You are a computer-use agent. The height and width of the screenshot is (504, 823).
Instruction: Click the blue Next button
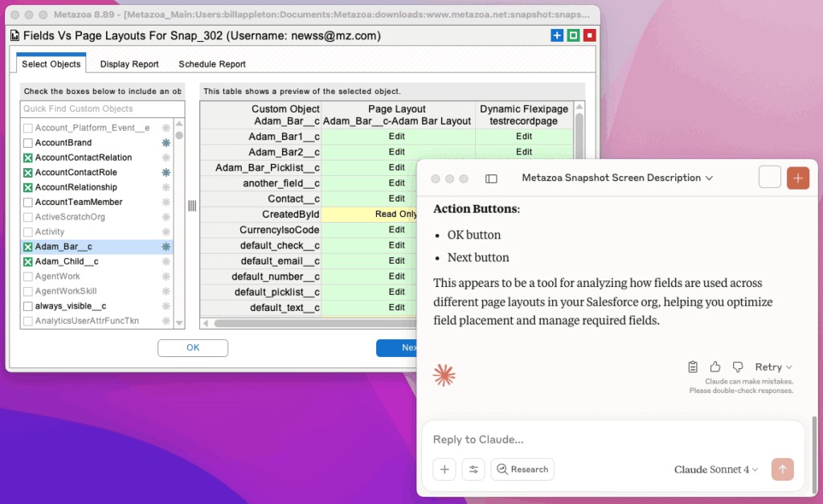pos(397,347)
